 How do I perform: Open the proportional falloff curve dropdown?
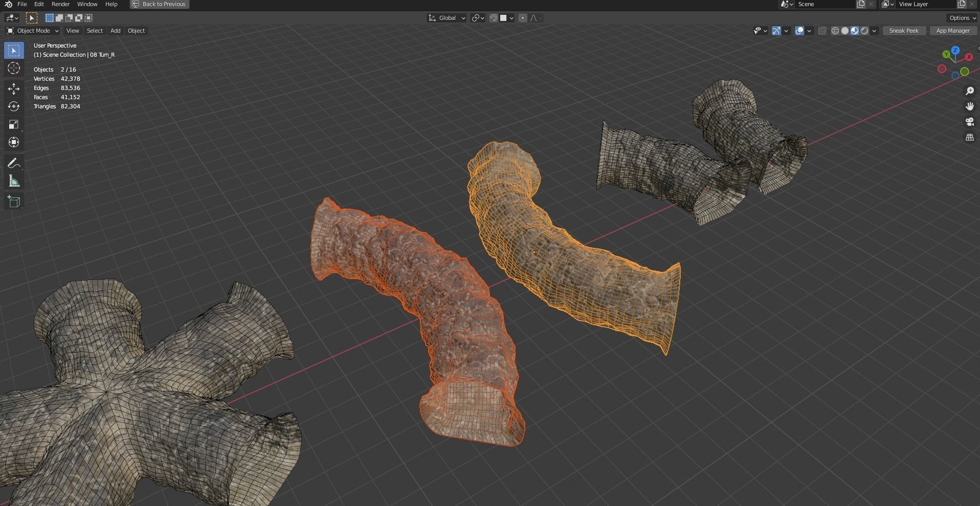point(536,18)
